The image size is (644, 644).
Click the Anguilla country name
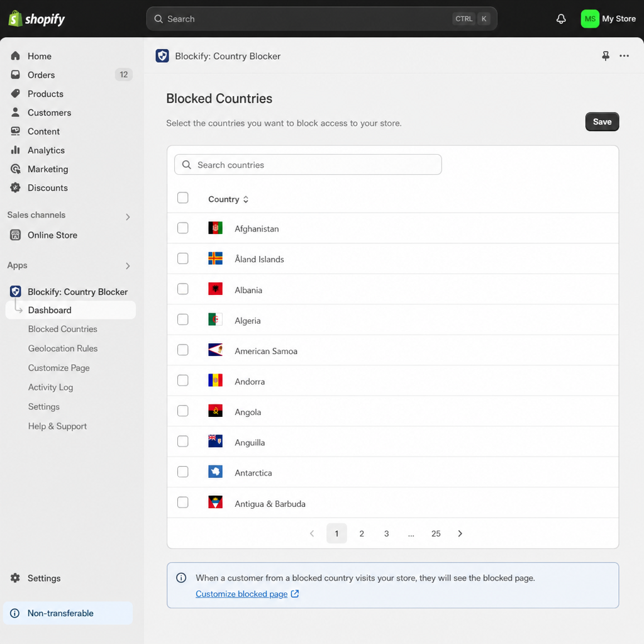[x=250, y=442]
